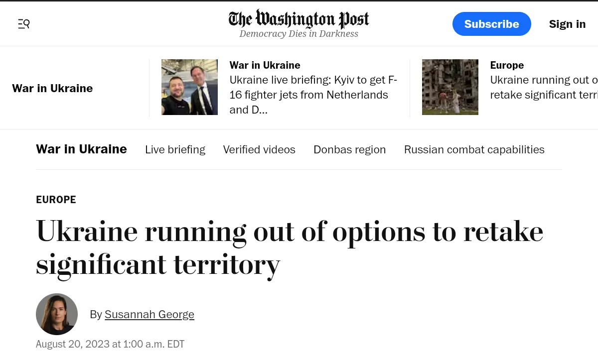Open the War in Ukraine section label

tap(52, 88)
